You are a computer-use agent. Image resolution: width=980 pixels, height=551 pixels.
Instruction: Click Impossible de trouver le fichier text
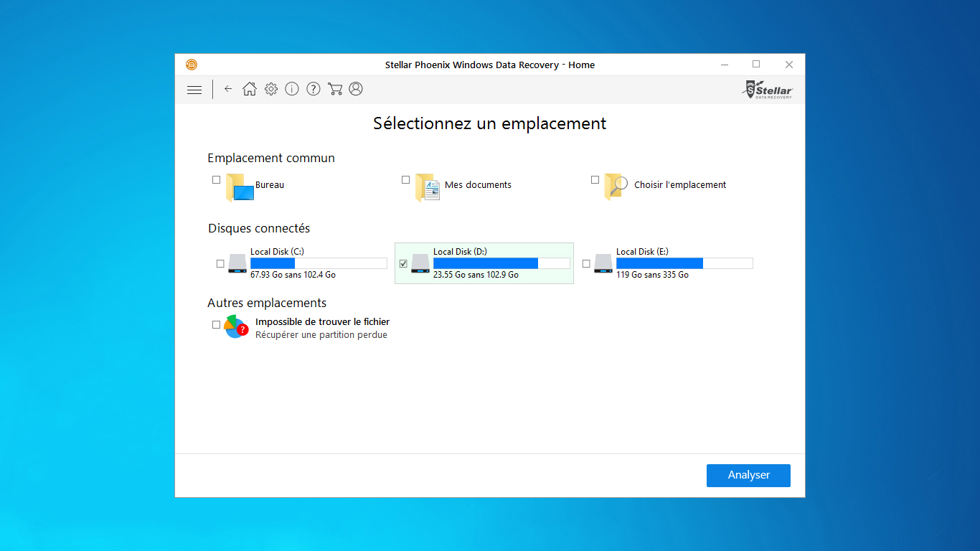pos(322,322)
